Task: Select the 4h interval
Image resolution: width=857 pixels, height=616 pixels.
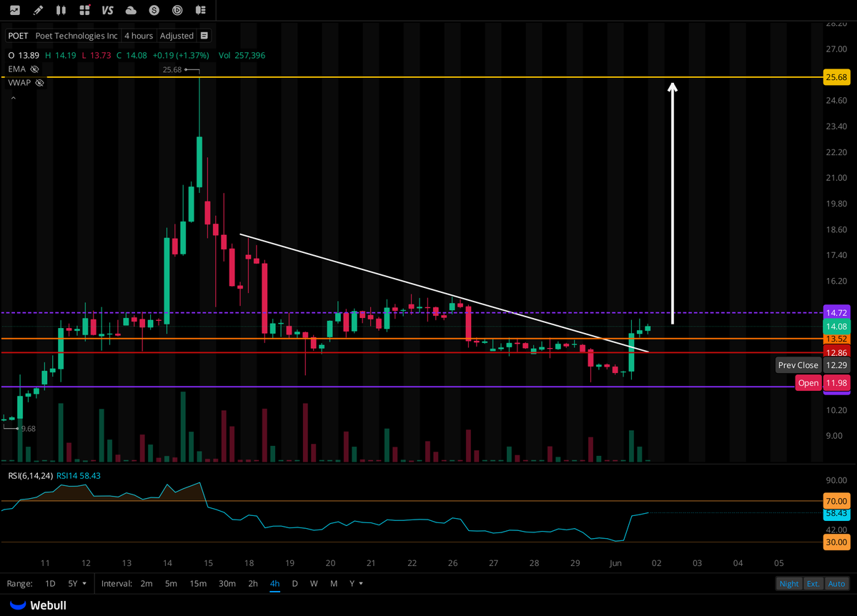Action: pyautogui.click(x=275, y=584)
